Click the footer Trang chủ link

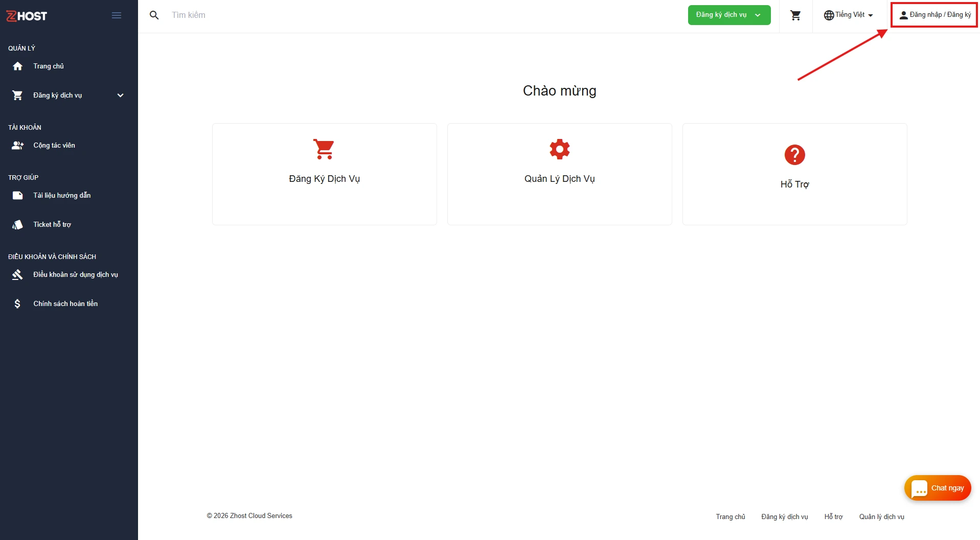(731, 516)
